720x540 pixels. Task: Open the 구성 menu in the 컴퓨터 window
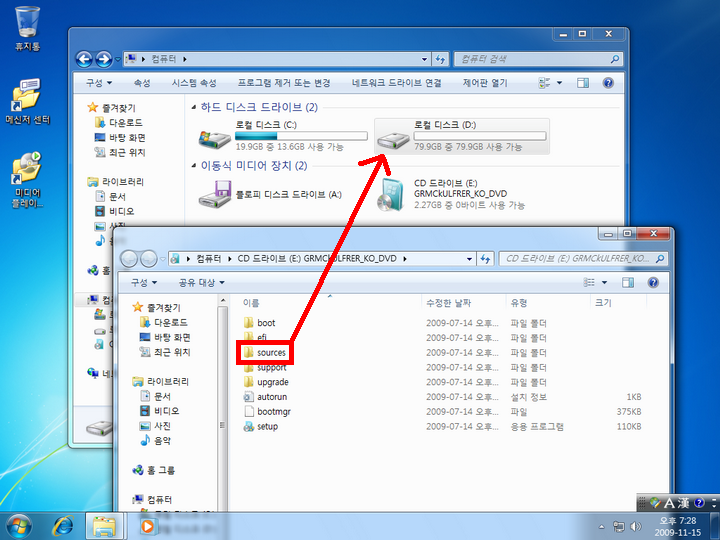(x=99, y=83)
